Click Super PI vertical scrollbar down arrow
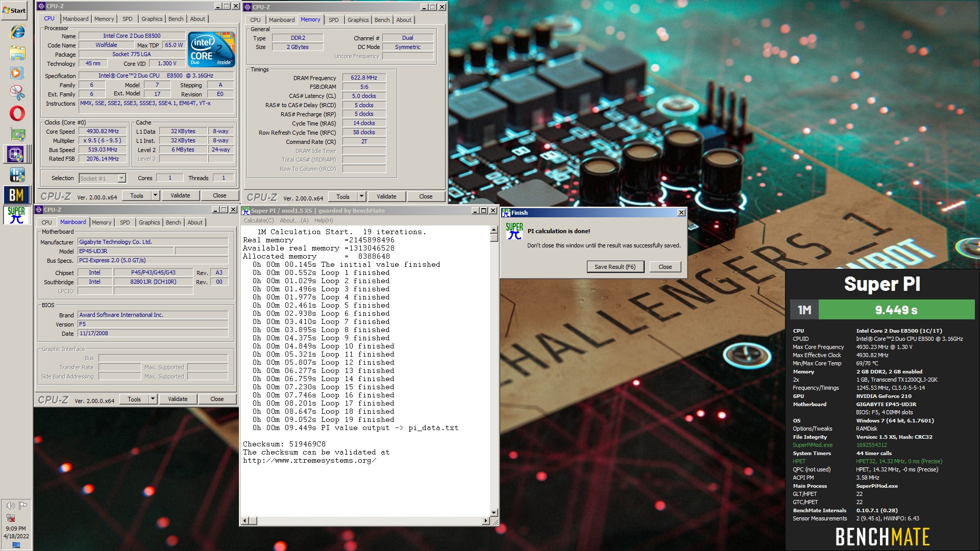 (x=494, y=513)
